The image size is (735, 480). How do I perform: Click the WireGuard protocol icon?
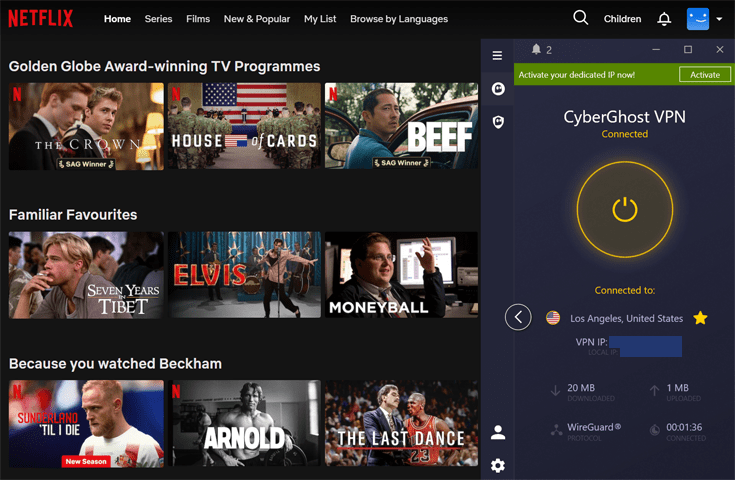pos(556,430)
